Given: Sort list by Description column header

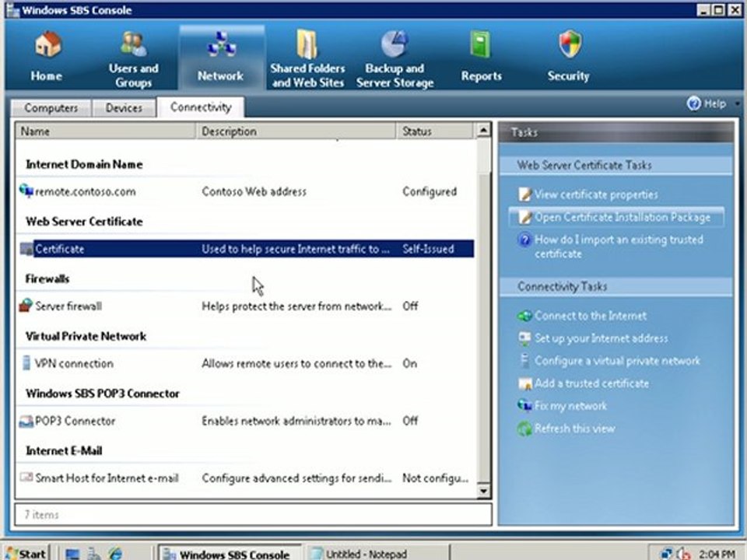Looking at the screenshot, I should 296,131.
